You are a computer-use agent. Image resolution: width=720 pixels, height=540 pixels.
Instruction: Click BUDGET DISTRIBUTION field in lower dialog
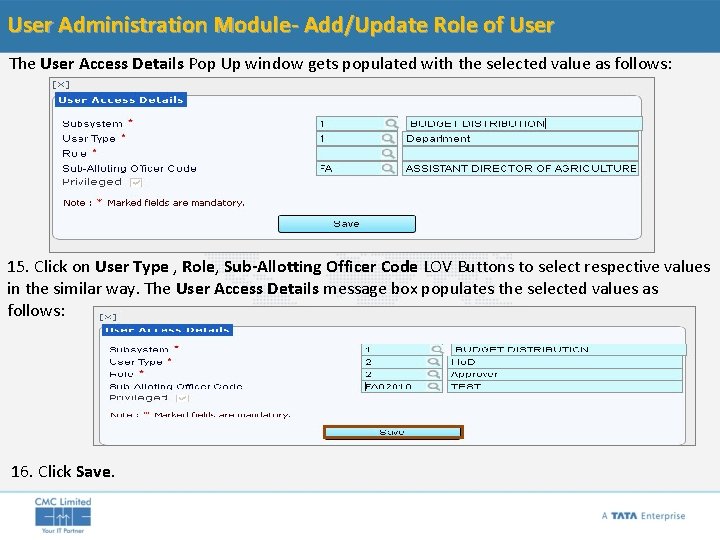click(x=568, y=349)
